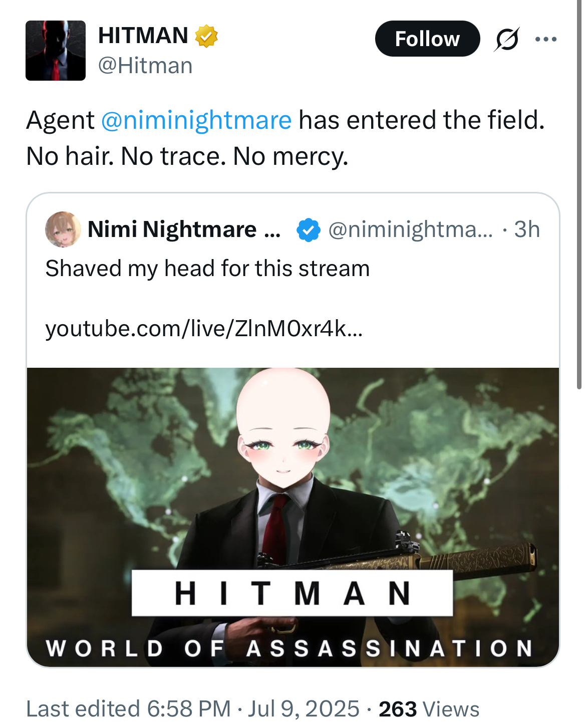Click the @Hitman handle text
586x728 pixels.
point(145,66)
